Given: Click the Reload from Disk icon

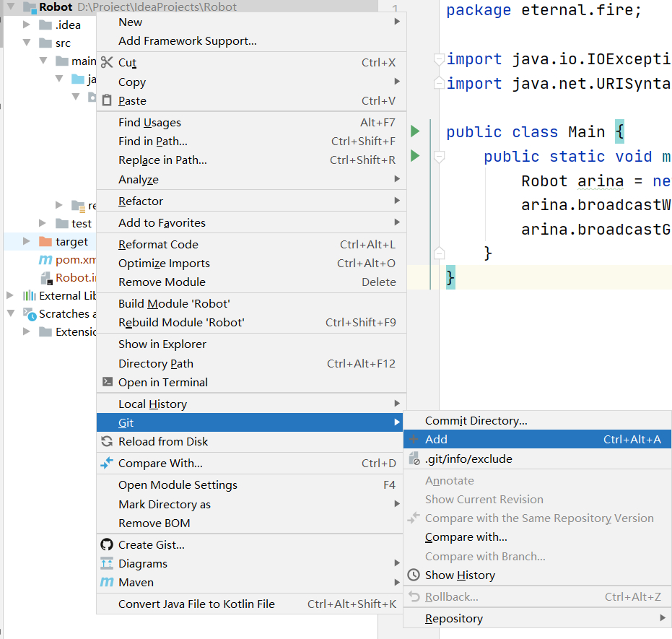Looking at the screenshot, I should pos(107,441).
